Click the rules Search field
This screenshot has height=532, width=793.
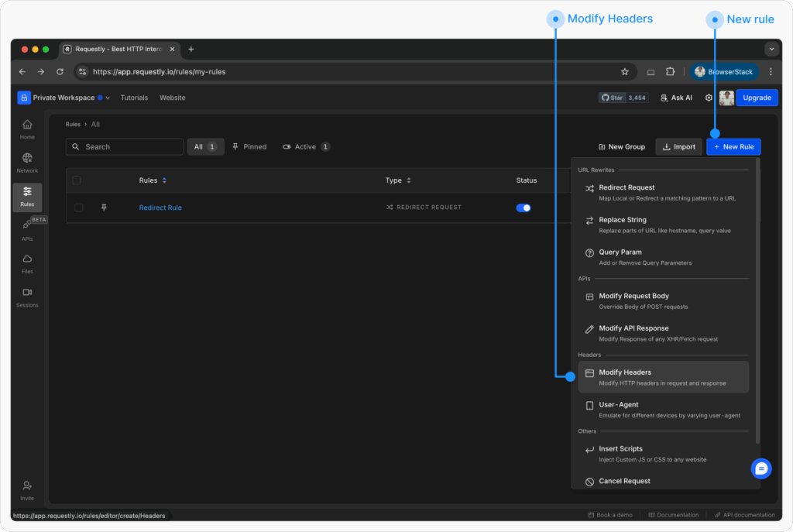125,146
